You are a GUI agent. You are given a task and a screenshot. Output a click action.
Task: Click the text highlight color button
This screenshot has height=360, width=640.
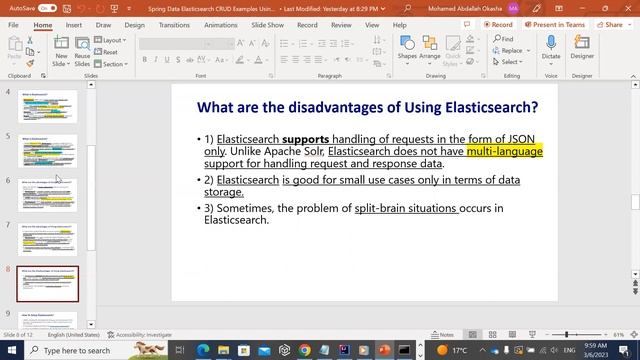click(x=239, y=60)
